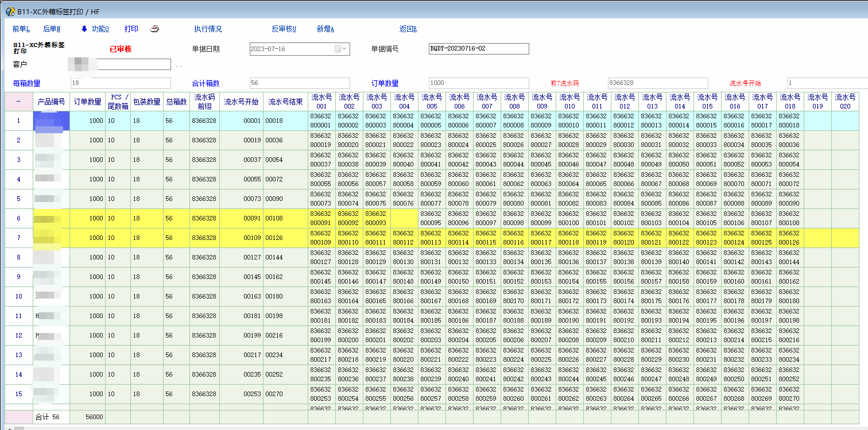Image resolution: width=868 pixels, height=430 pixels.
Task: Click the minus icon in the grid corner
Action: click(18, 102)
